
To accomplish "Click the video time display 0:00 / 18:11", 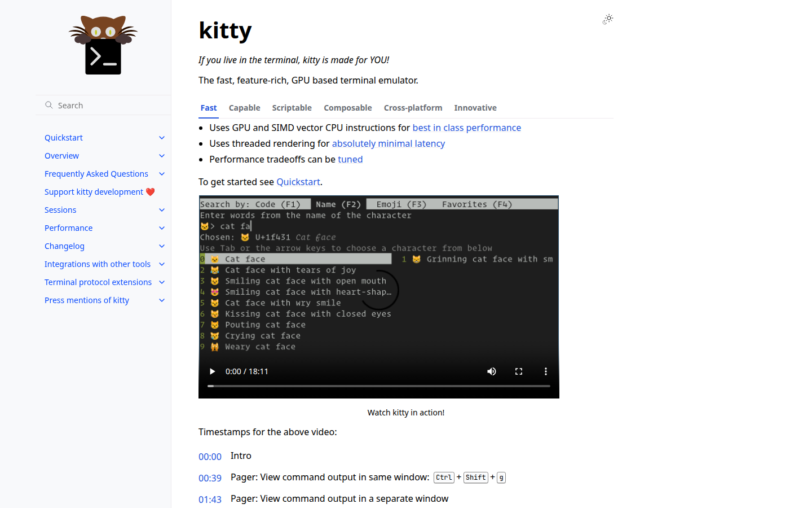I will (247, 371).
